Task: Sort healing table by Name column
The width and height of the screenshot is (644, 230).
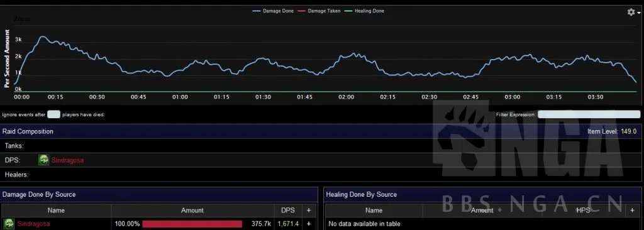Action: click(x=374, y=211)
